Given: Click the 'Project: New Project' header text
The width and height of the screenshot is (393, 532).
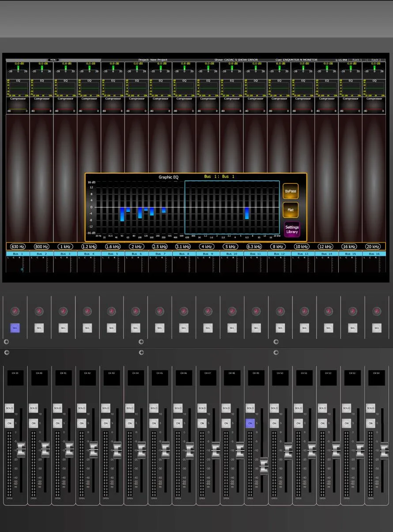Looking at the screenshot, I should coord(153,60).
